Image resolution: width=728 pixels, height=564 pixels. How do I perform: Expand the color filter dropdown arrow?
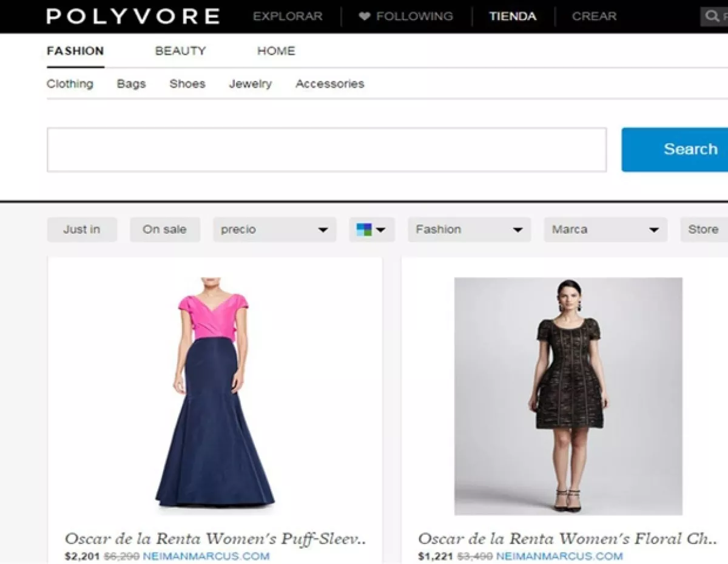tap(381, 229)
